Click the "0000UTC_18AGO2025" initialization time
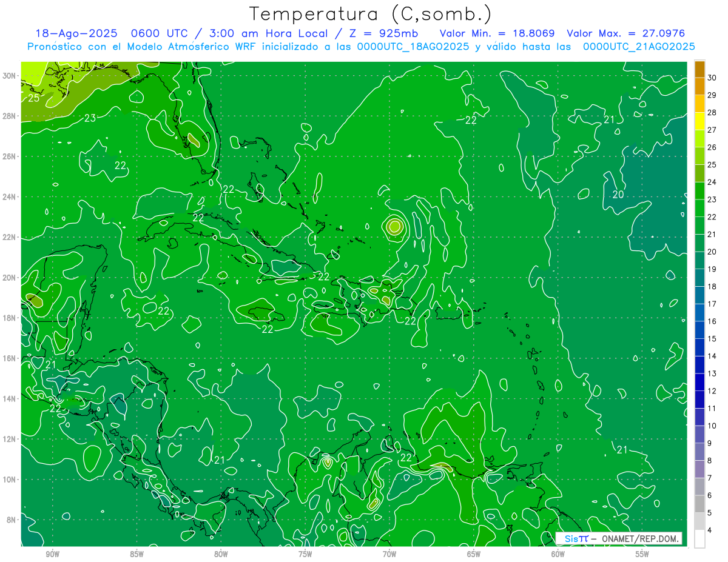728x562 pixels. coord(414,47)
